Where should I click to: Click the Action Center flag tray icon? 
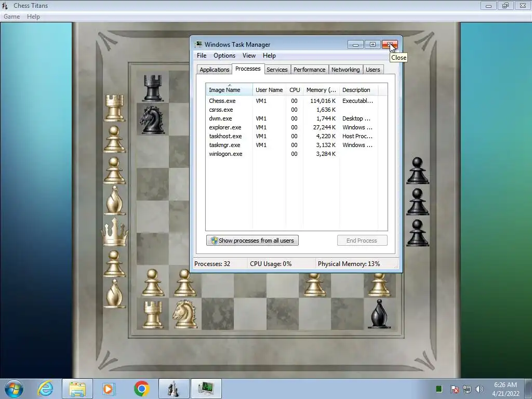455,389
